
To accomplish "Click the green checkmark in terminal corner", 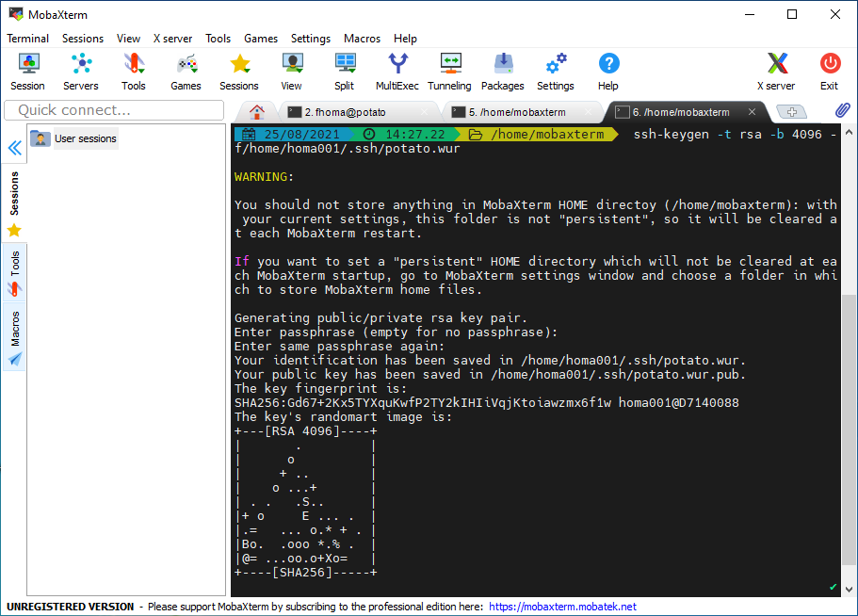I will click(833, 587).
